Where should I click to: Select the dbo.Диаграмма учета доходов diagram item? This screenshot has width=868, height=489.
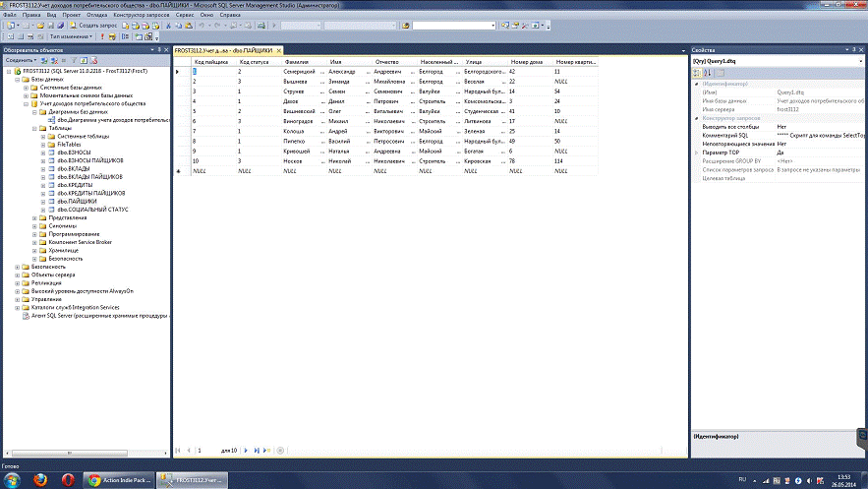point(113,120)
